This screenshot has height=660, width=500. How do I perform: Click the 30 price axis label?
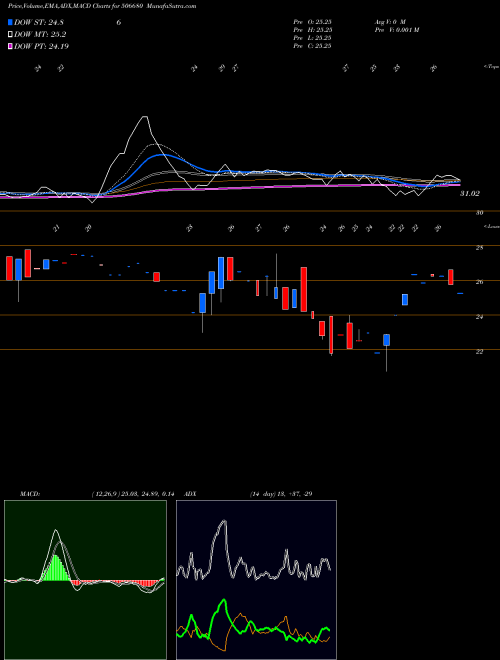tap(479, 213)
